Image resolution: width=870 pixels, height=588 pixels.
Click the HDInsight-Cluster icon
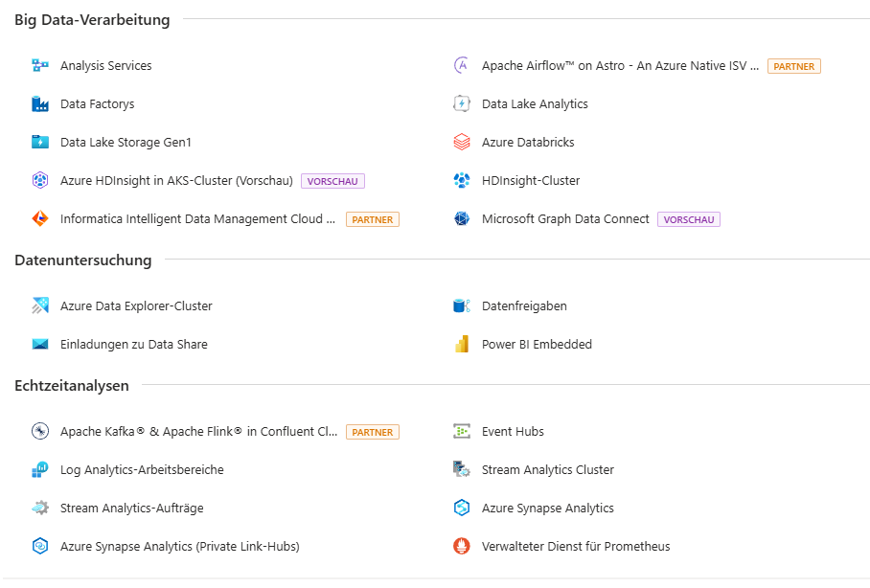coord(462,180)
